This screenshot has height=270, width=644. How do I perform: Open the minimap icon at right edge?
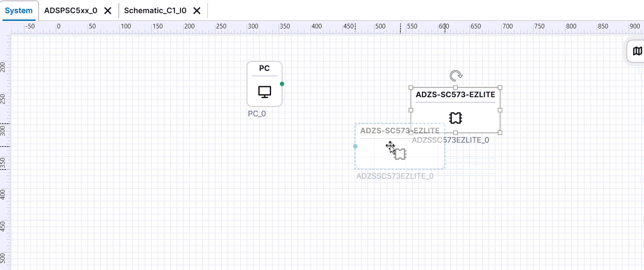pos(637,51)
